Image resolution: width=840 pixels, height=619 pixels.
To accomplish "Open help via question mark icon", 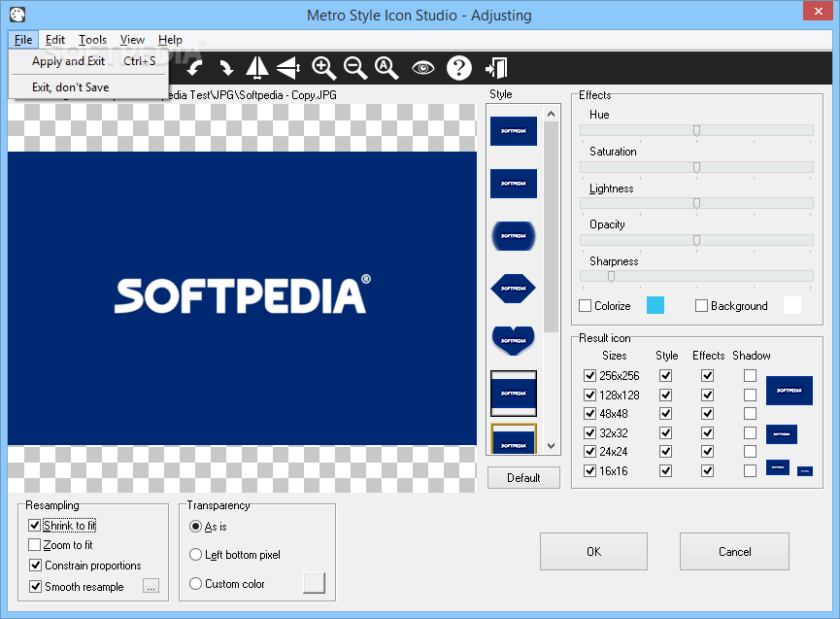I will click(x=459, y=68).
